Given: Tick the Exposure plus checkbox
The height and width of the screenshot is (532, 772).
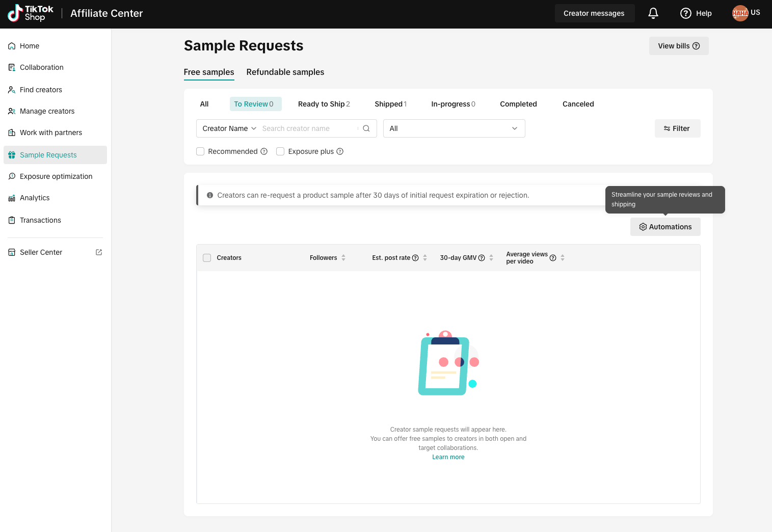Looking at the screenshot, I should [x=280, y=151].
